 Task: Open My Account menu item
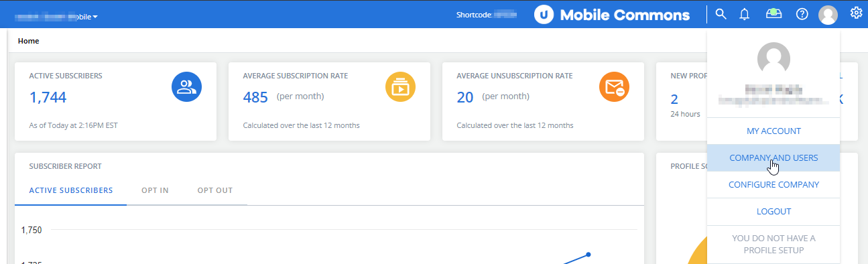(773, 131)
